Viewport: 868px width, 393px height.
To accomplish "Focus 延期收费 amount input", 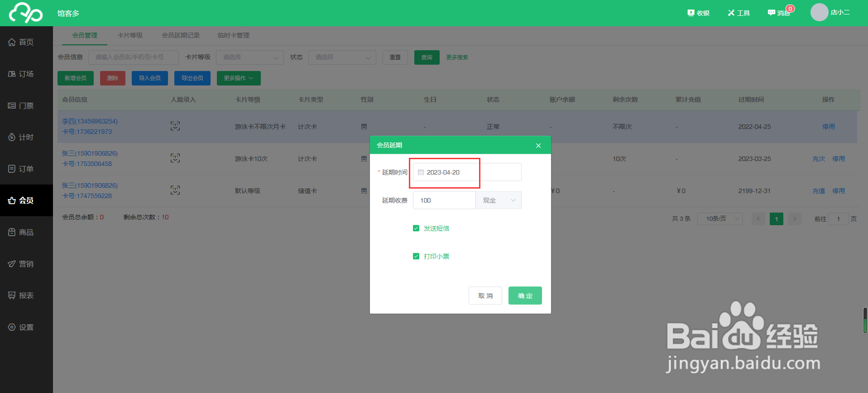I will [444, 200].
